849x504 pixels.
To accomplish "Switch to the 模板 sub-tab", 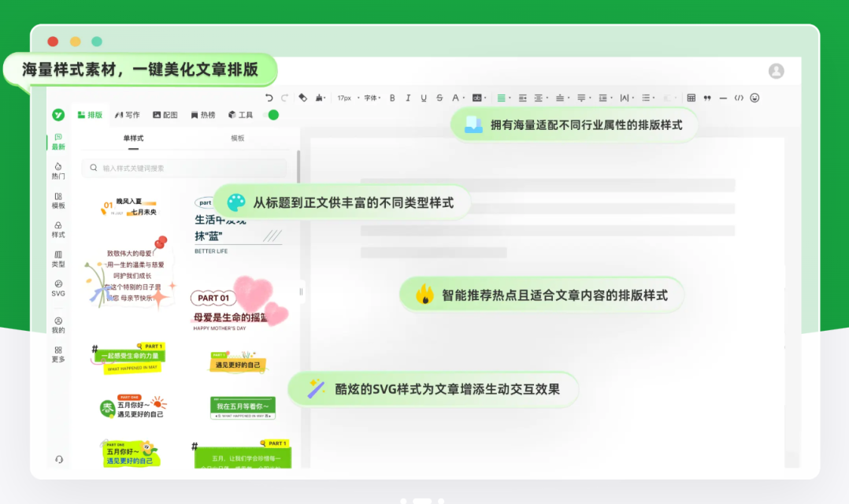I will click(x=237, y=139).
